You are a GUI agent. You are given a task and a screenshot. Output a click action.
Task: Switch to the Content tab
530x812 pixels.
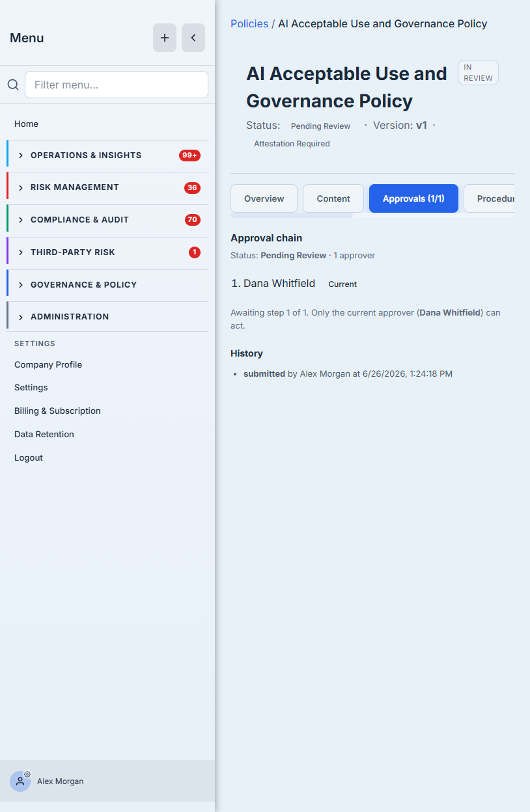pyautogui.click(x=333, y=198)
